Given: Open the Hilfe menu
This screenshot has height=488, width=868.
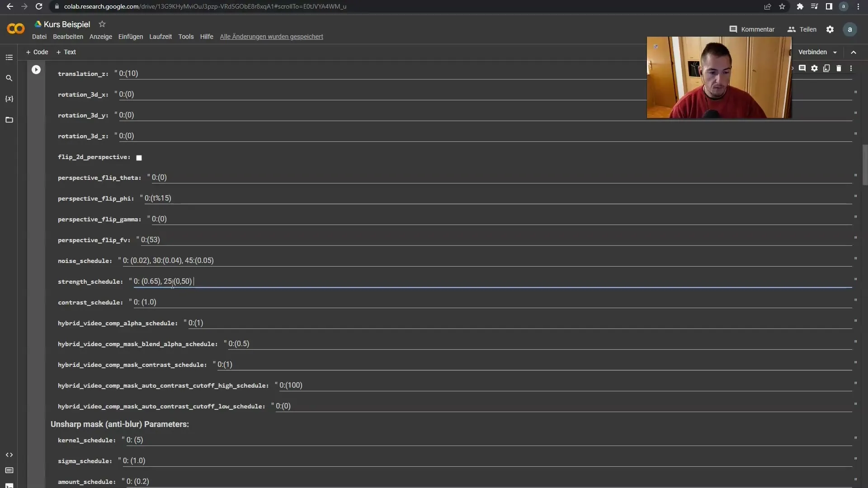Looking at the screenshot, I should (207, 37).
